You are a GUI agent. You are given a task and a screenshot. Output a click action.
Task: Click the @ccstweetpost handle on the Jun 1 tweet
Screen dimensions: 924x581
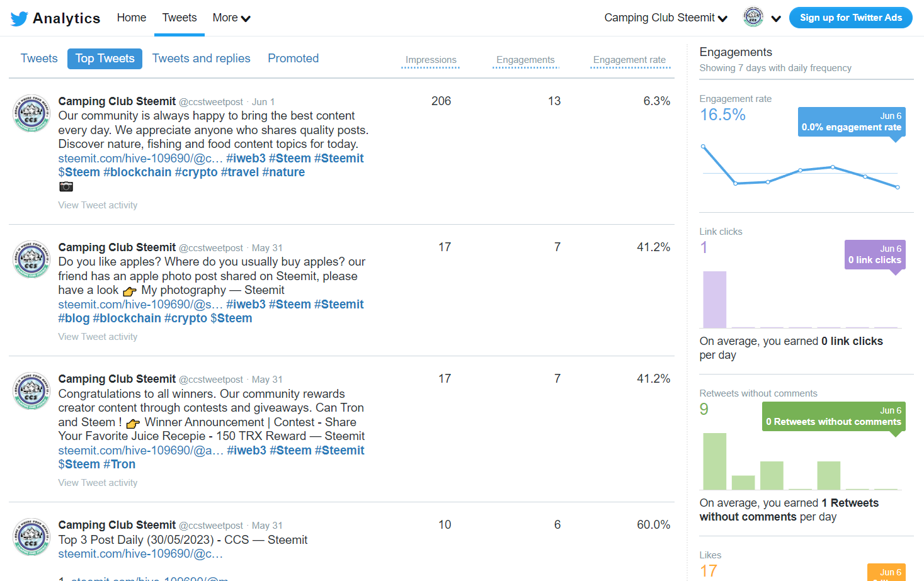(x=211, y=102)
